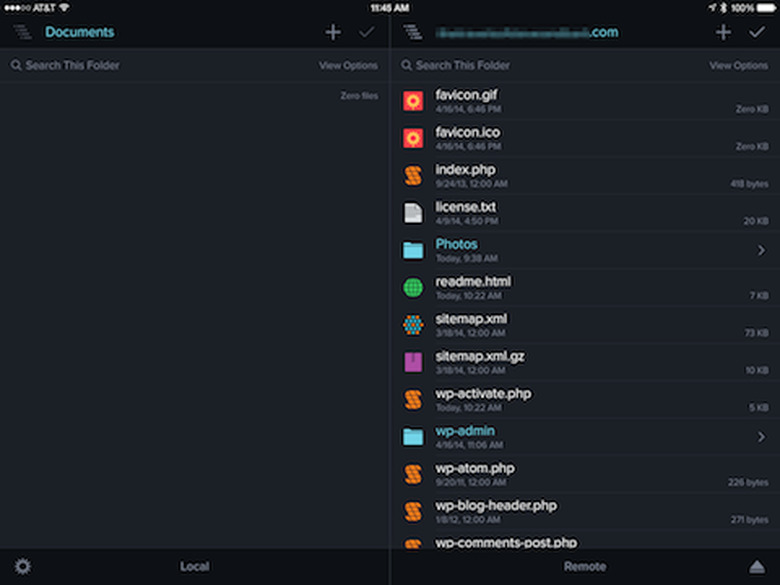Tap the Photos folder icon
Screen dimensions: 780x585
click(413, 250)
